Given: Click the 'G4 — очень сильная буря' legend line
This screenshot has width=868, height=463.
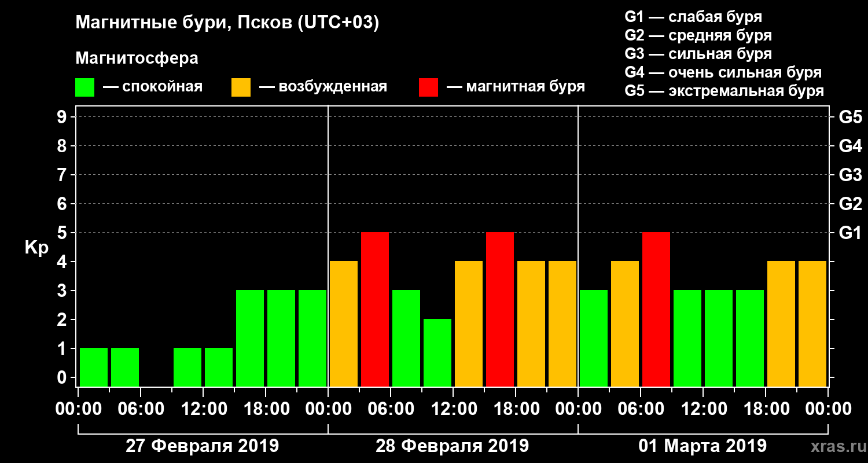Looking at the screenshot, I should click(723, 72).
